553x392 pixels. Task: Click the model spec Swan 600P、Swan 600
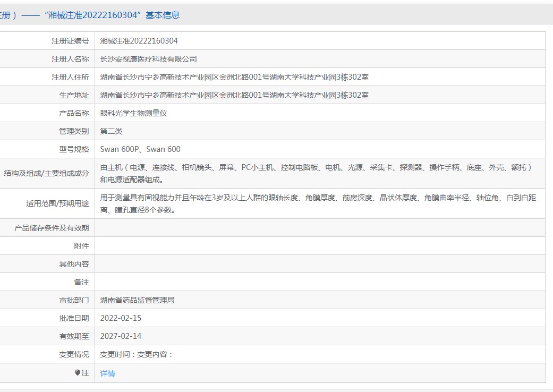(x=140, y=149)
